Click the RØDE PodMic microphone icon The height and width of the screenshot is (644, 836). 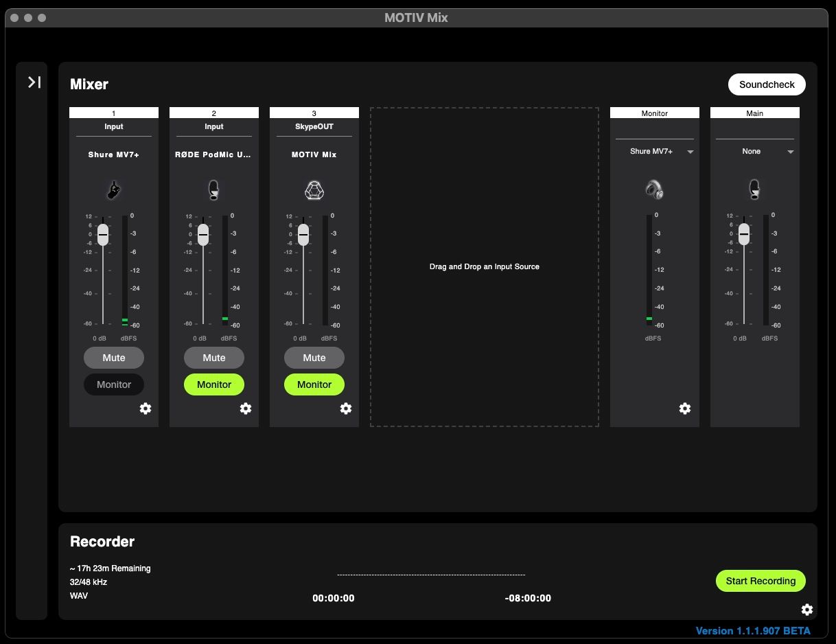214,189
